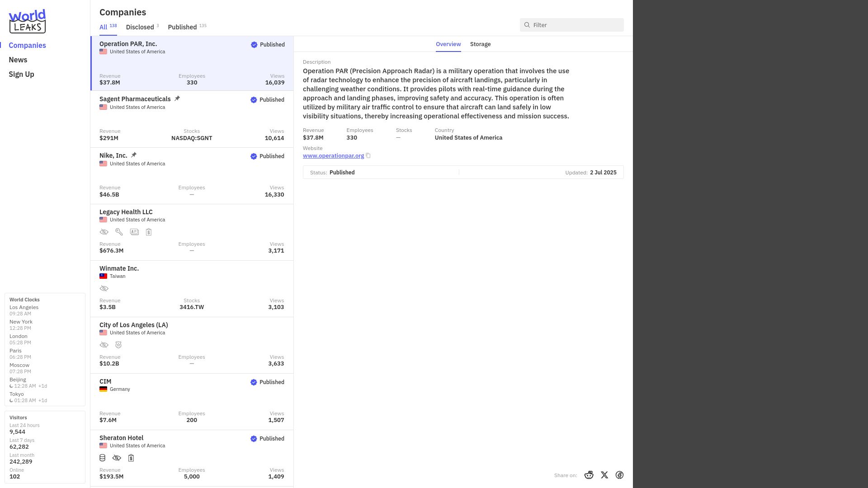868x488 pixels.
Task: Click the Last month visitors count 242,289
Action: (21, 462)
